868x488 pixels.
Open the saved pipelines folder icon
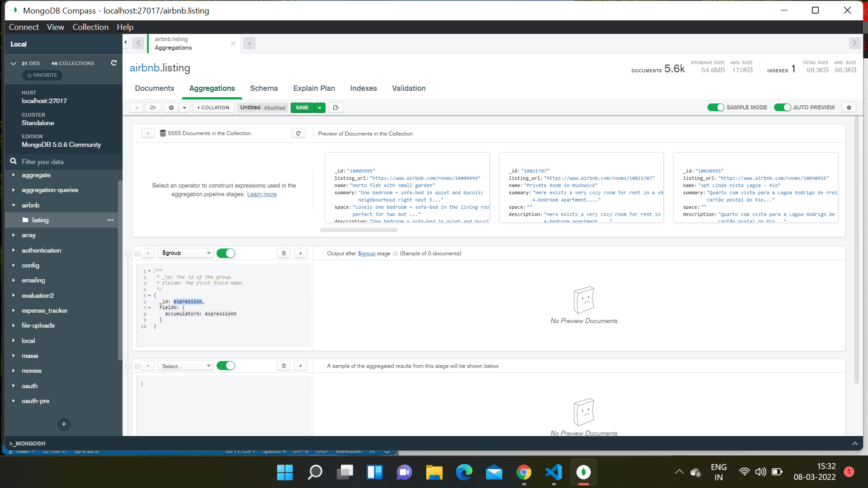coord(153,108)
